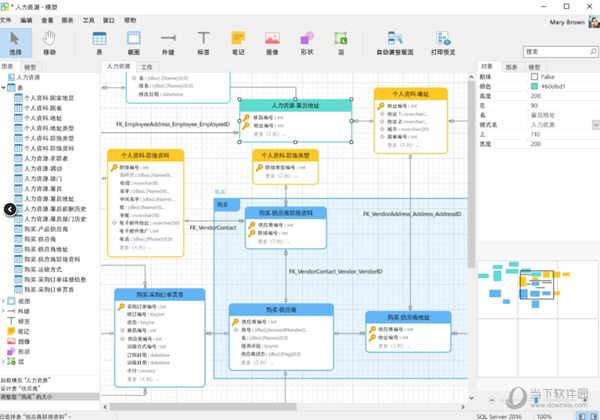Viewport: 600px width, 420px height.
Task: Open the 模式名 schema dropdown
Action: (596, 125)
